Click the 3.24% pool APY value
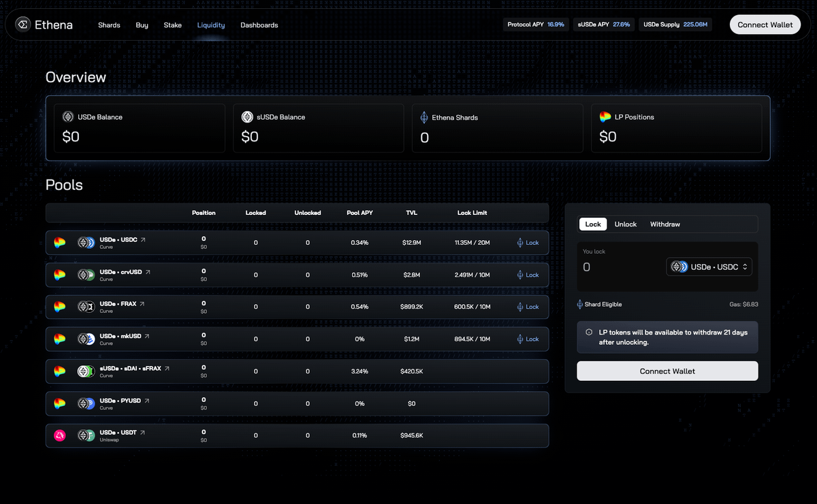Viewport: 817px width, 504px height. 359,371
